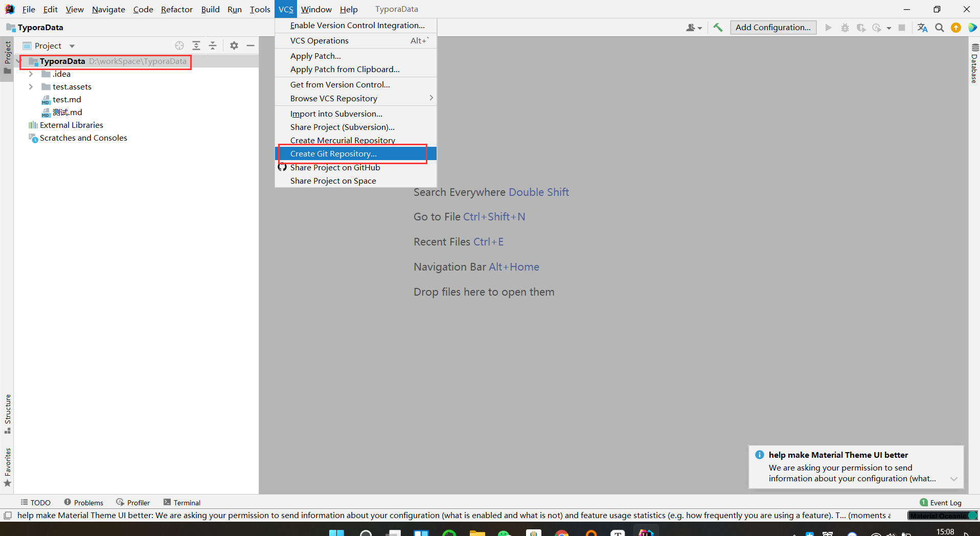This screenshot has width=980, height=536.
Task: Click Collapse All icon in Project panel
Action: click(x=213, y=46)
